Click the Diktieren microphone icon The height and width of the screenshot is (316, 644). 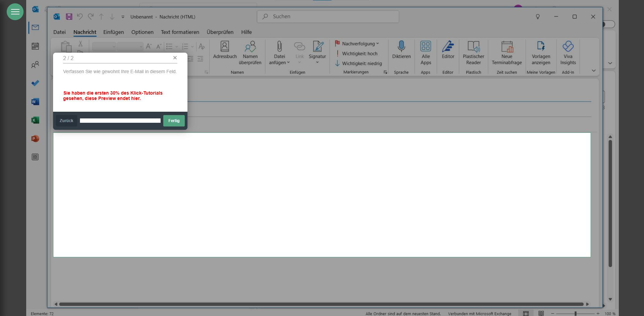(x=401, y=46)
